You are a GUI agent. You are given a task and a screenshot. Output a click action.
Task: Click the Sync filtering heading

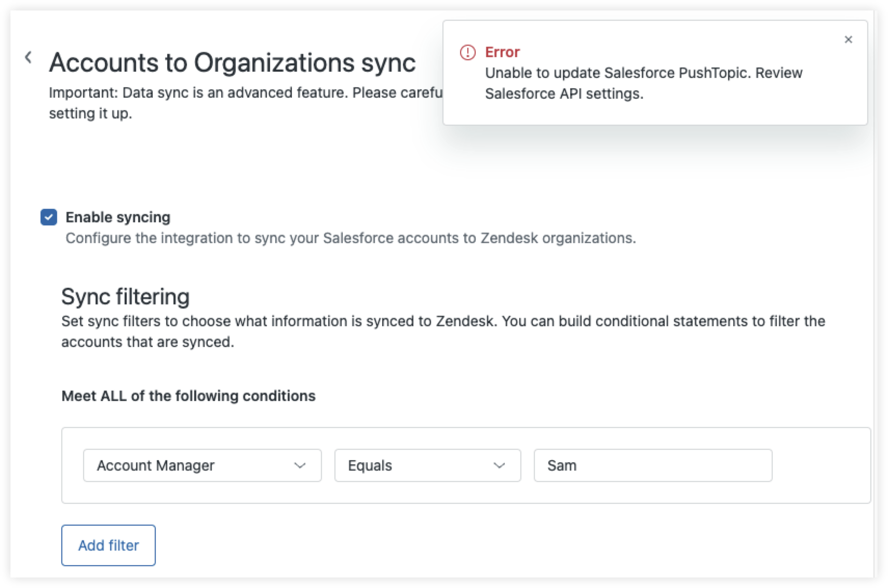(125, 297)
